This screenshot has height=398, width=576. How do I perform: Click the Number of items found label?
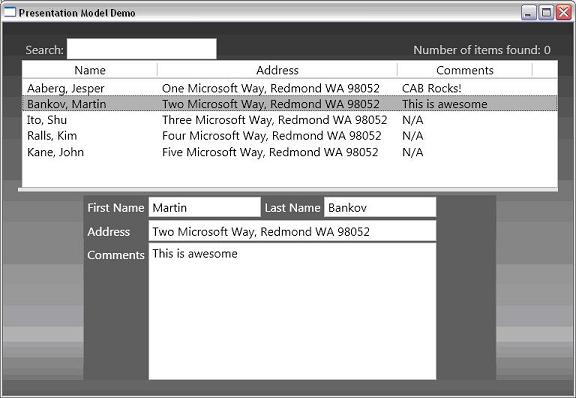click(x=482, y=50)
